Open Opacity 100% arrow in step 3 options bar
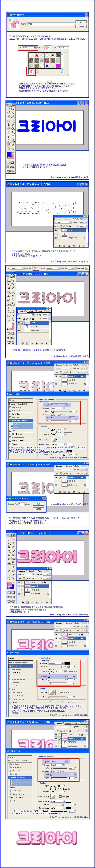Image resolution: width=95 pixels, height=868 pixels. click(x=74, y=268)
